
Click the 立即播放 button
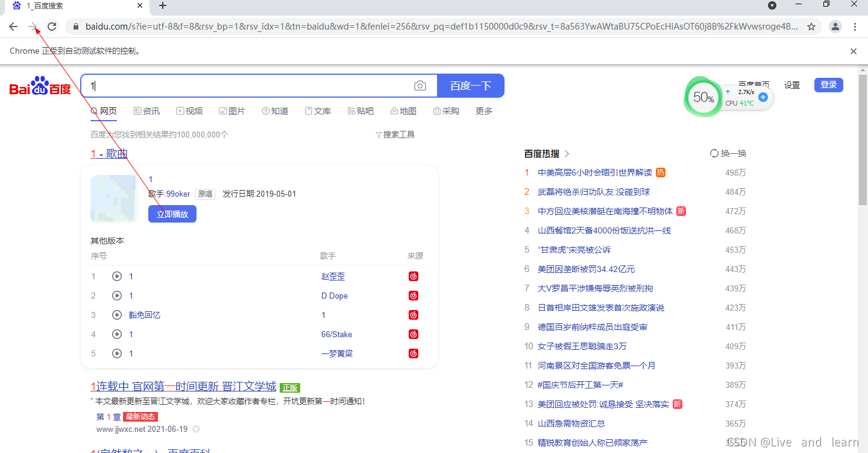pyautogui.click(x=172, y=214)
